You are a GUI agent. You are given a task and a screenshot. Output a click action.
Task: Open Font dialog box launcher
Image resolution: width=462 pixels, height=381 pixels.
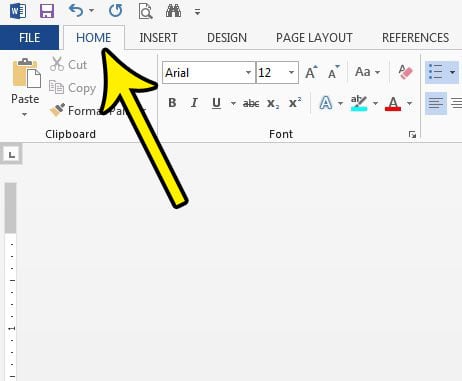click(x=412, y=134)
